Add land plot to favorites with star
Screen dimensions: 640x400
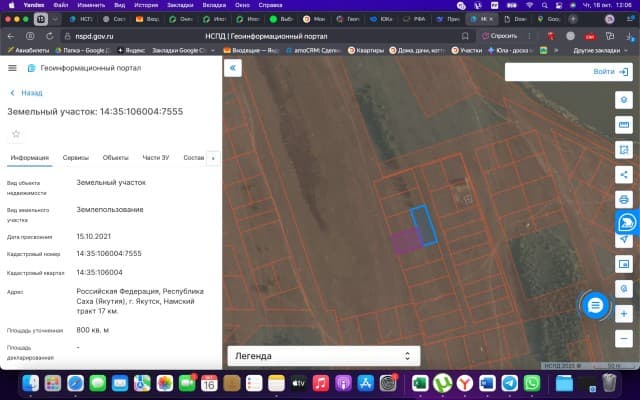(x=15, y=133)
